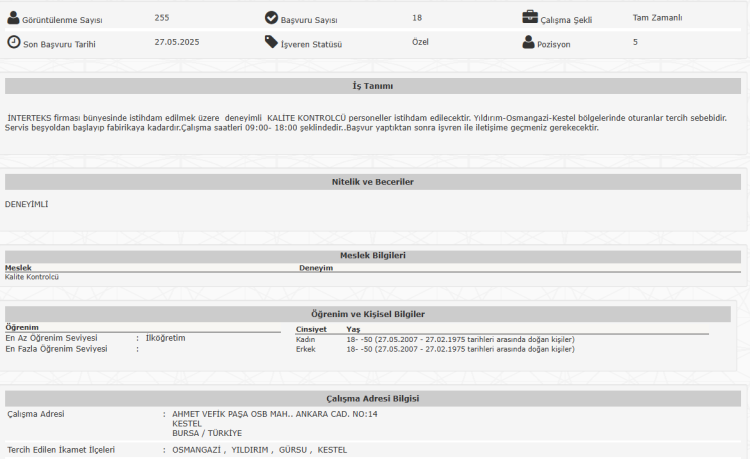Viewport: 750px width, 459px height.
Task: Click the clock icon beside Son Başvuru Tarihi
Action: (13, 42)
